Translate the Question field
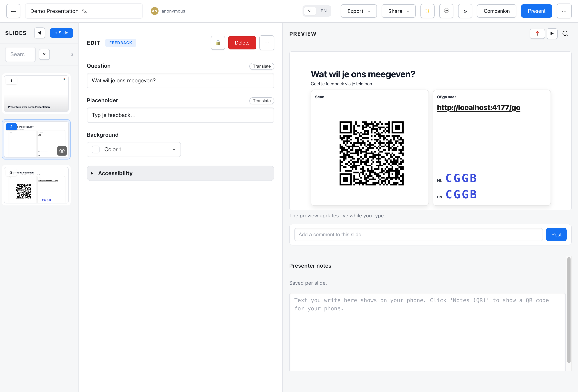This screenshot has height=392, width=578. point(262,66)
